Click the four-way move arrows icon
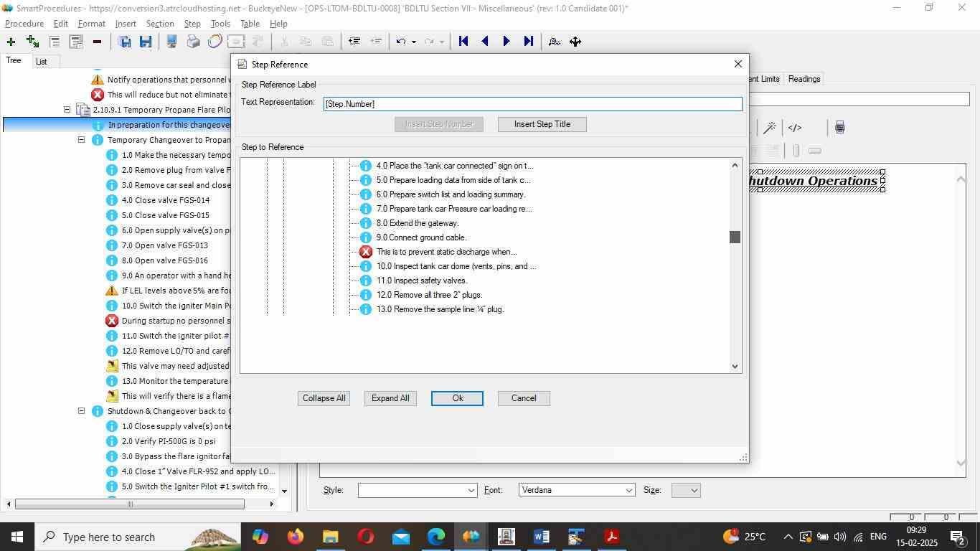 tap(575, 42)
